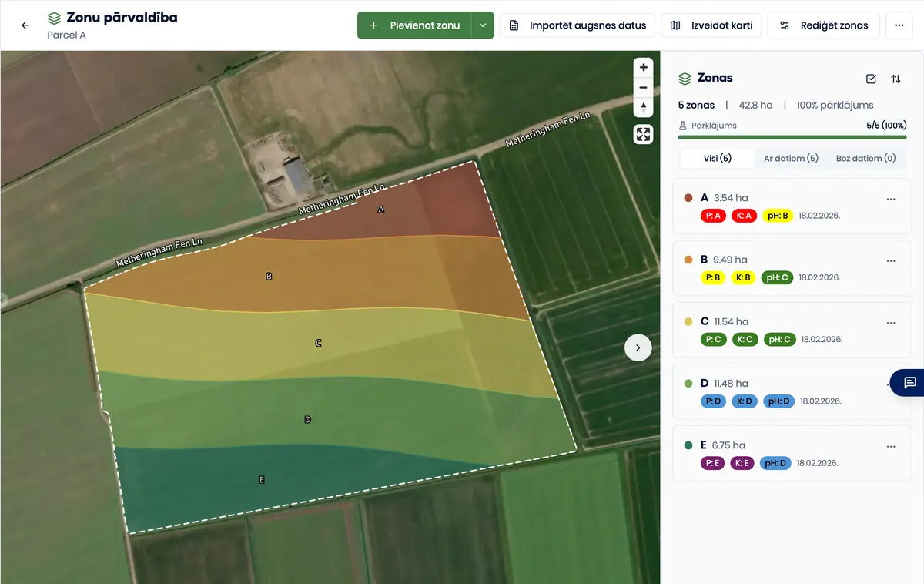Viewport: 924px width, 584px height.
Task: Go back using the left arrow icon
Action: pos(25,25)
